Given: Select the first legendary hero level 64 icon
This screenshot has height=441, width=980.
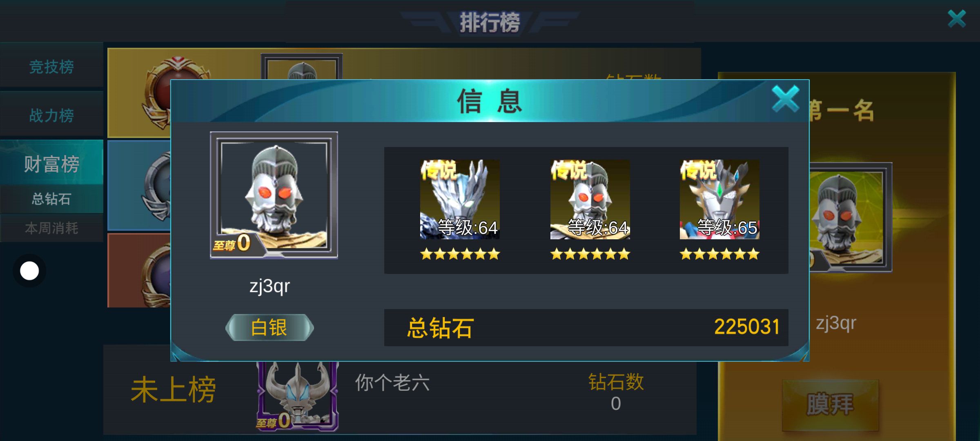Looking at the screenshot, I should pos(460,199).
